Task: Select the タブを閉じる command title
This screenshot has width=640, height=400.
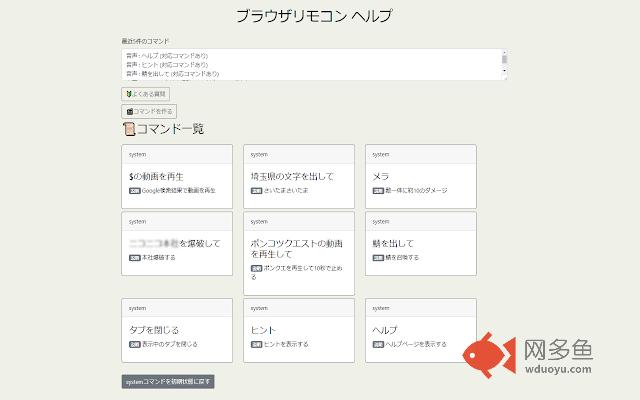Action: pyautogui.click(x=154, y=330)
